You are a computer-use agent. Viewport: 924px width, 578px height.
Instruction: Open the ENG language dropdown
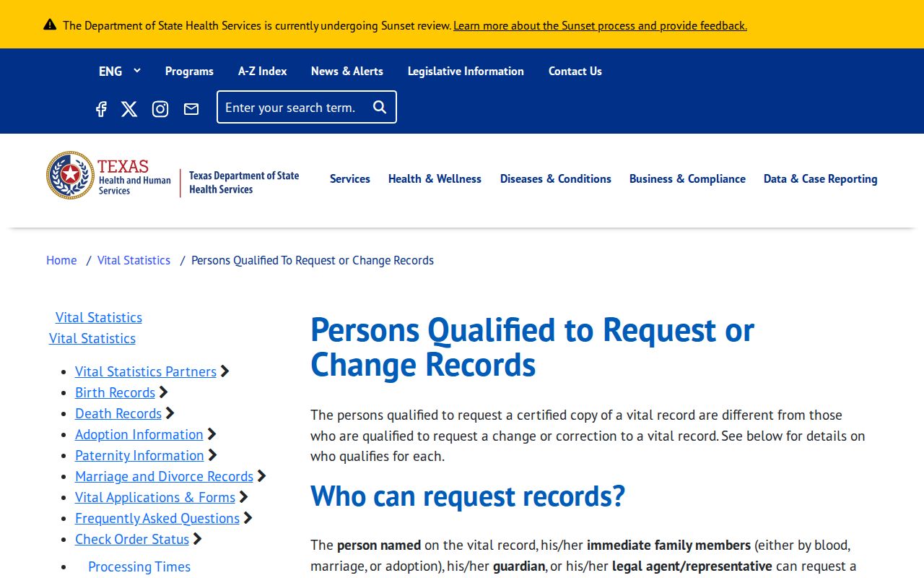120,71
